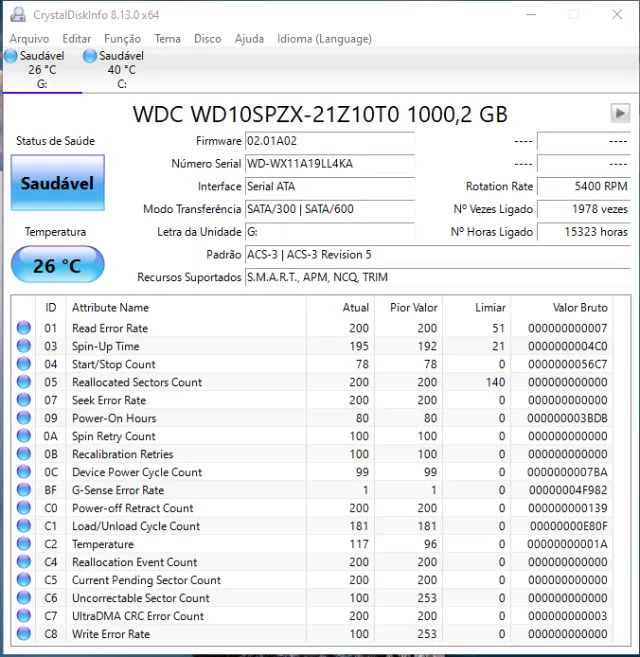Click the drive title WDC WD10SPZX-21Z10T0
The image size is (640, 657).
coord(320,114)
